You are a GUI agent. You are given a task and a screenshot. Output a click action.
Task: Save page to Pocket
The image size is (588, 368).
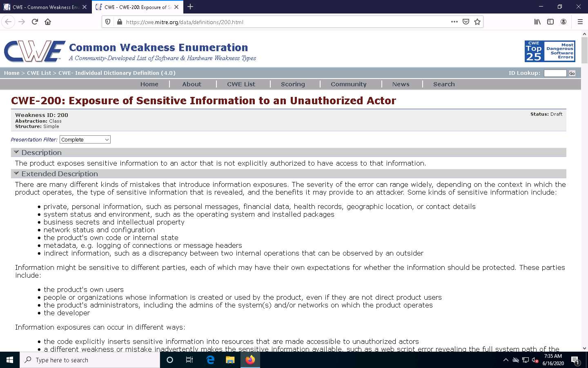(466, 22)
